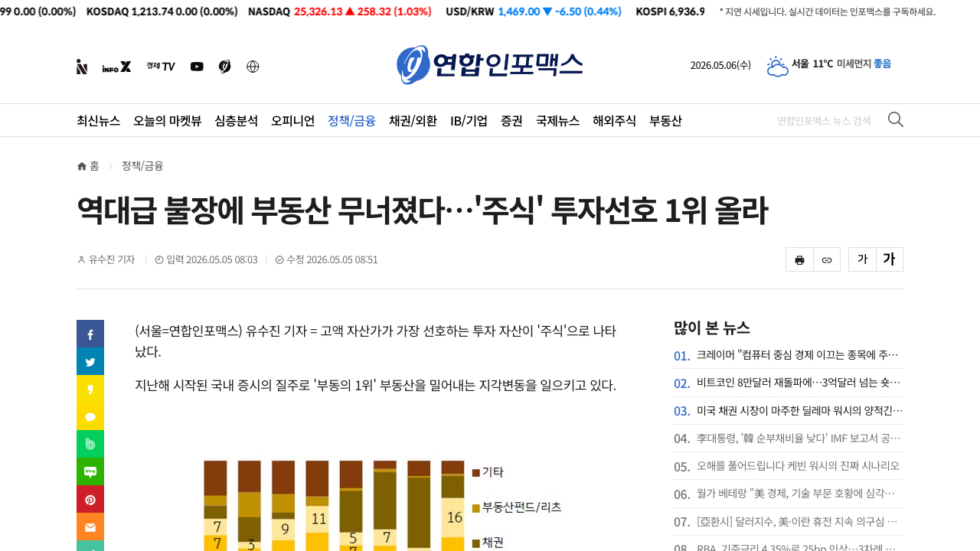Screen dimensions: 980x551
Task: Increase font size with large 가 button
Action: coord(890,259)
